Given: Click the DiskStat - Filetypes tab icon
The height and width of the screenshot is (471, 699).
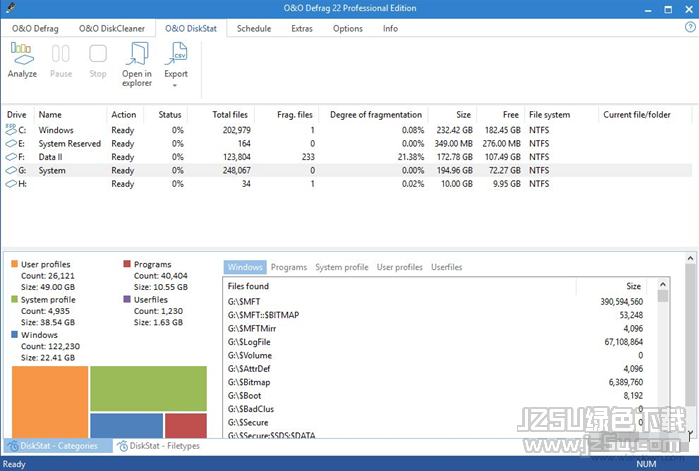Looking at the screenshot, I should (x=122, y=446).
